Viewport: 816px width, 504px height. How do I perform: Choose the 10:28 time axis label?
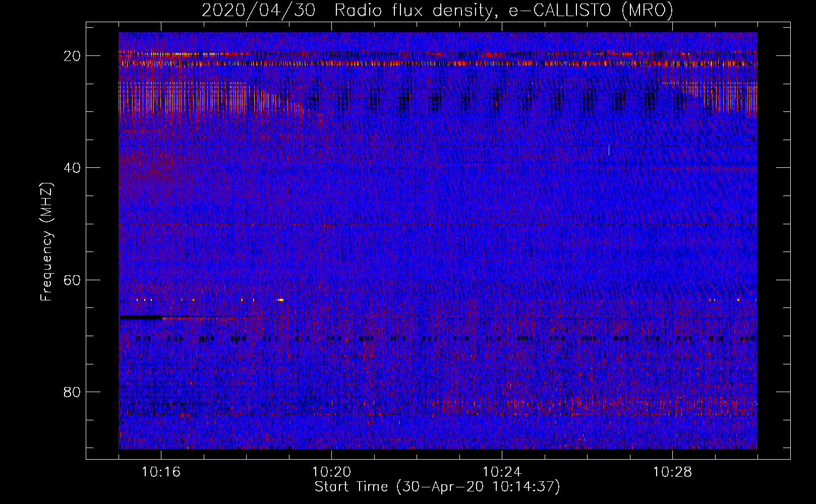coord(672,472)
